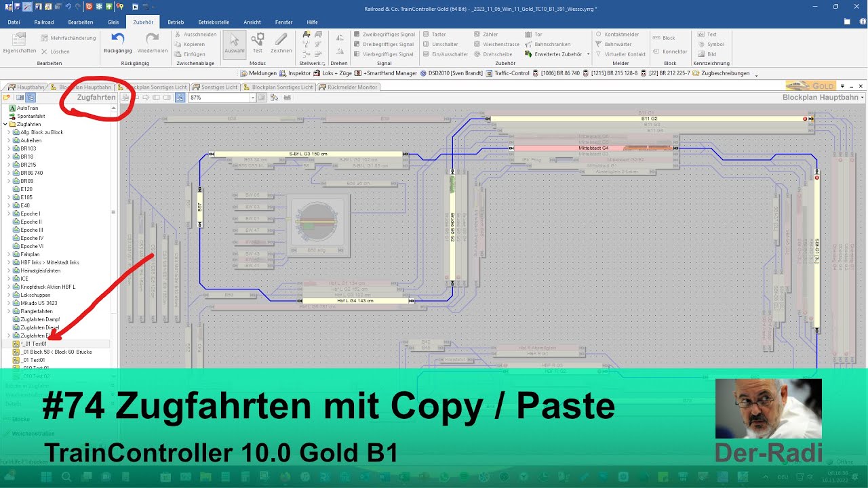Screen dimensions: 868x488
Task: Add a Text label element
Action: [707, 34]
